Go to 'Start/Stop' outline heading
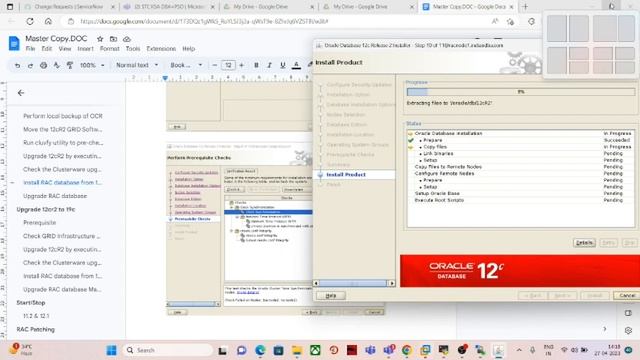The width and height of the screenshot is (640, 360). pyautogui.click(x=31, y=303)
